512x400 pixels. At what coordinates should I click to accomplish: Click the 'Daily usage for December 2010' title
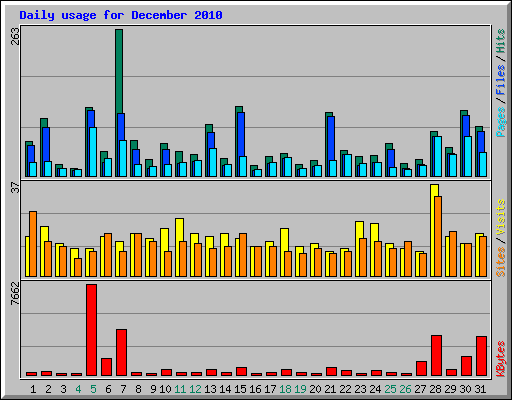click(121, 15)
